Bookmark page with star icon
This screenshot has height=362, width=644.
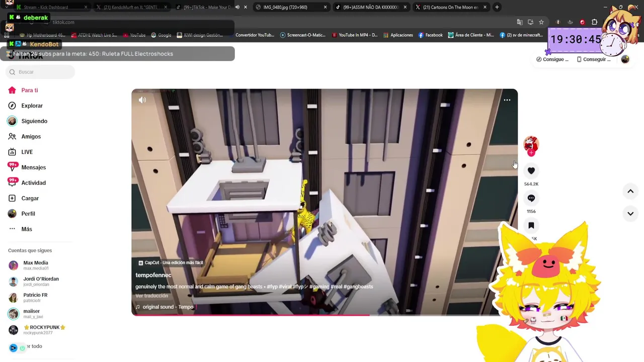(541, 22)
